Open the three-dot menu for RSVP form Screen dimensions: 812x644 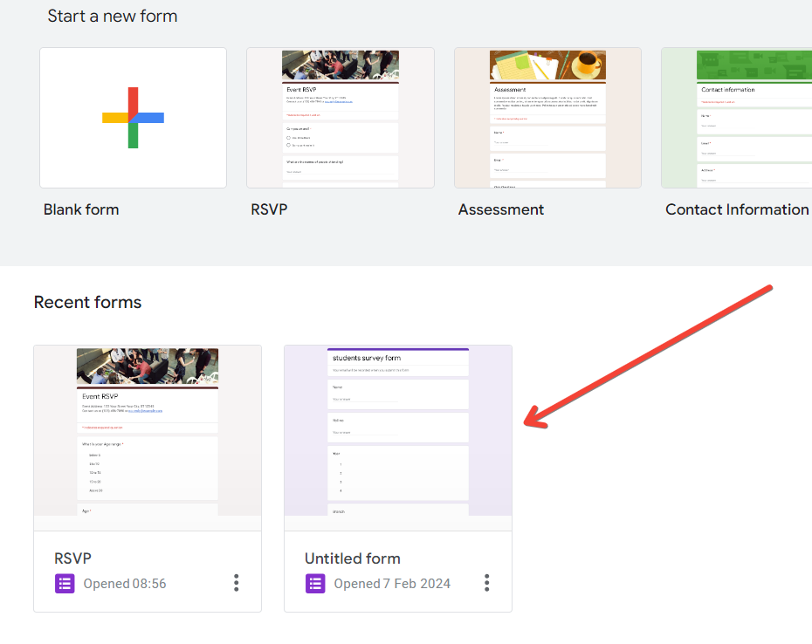[x=237, y=583]
